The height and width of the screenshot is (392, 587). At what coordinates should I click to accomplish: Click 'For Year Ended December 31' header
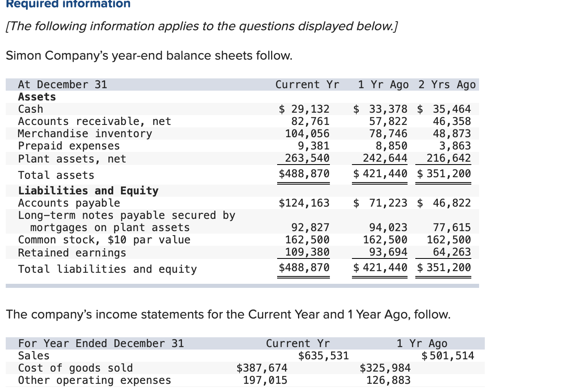[x=101, y=343]
